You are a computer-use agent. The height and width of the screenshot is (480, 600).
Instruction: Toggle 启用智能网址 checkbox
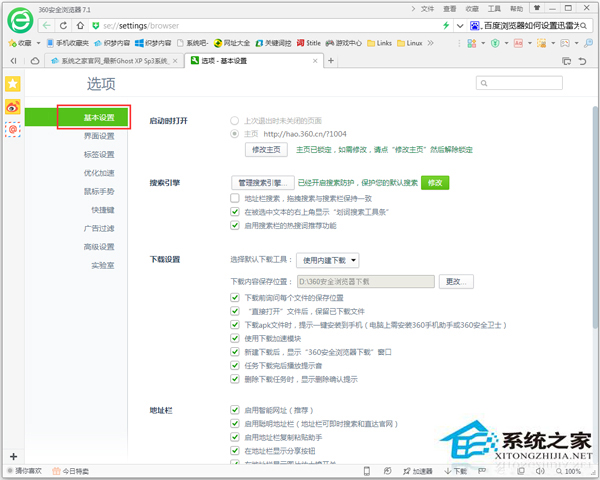point(234,410)
